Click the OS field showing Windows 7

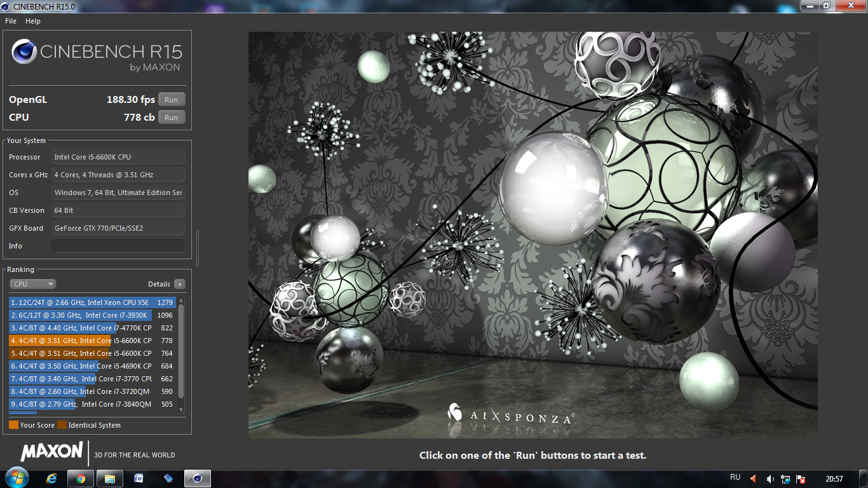pos(118,193)
